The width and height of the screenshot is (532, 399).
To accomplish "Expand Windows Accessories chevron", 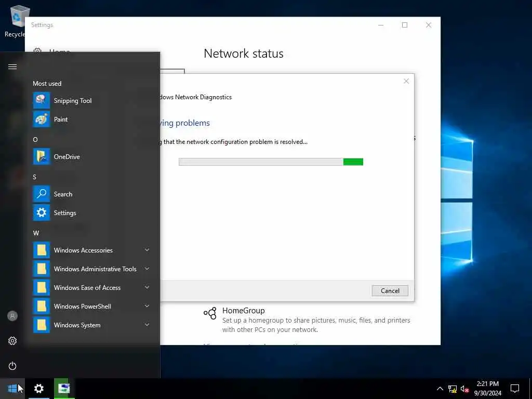I will [147, 250].
